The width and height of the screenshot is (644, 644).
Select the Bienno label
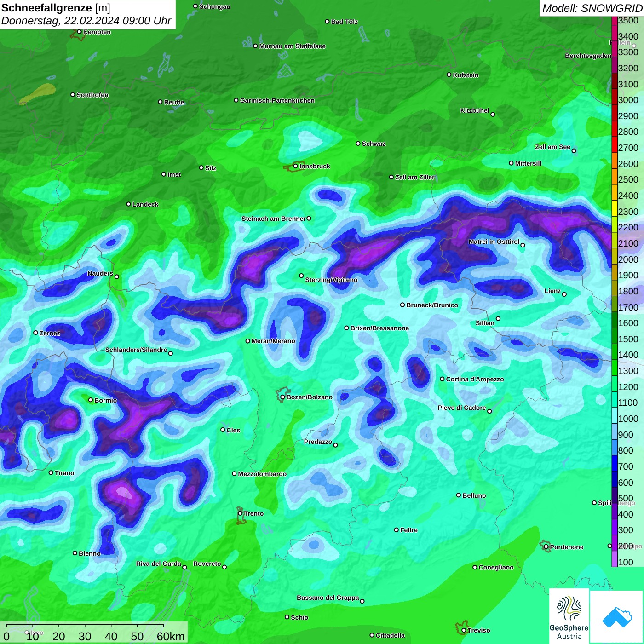[89, 553]
